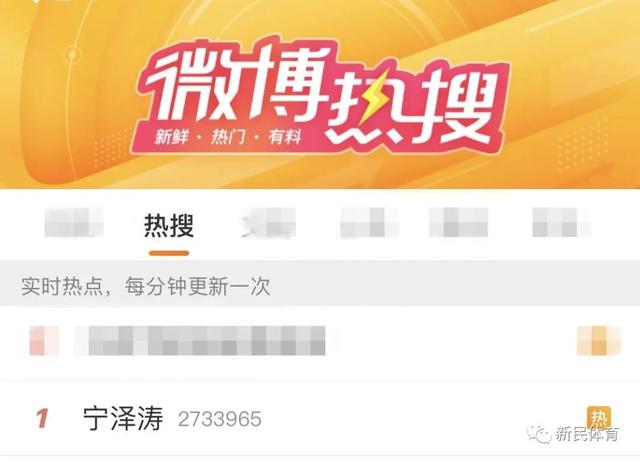
Task: Tap the blurred orange badge on pinned entry
Action: 598,340
